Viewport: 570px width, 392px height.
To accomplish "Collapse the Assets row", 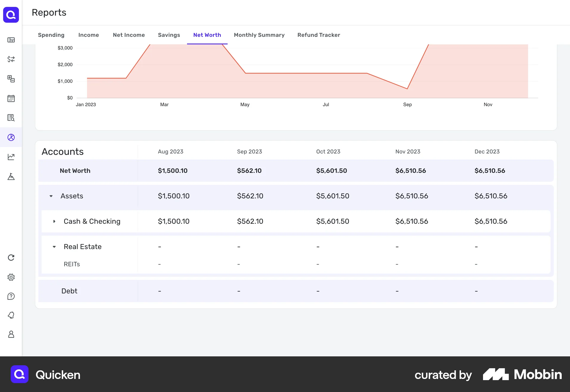I will 51,196.
